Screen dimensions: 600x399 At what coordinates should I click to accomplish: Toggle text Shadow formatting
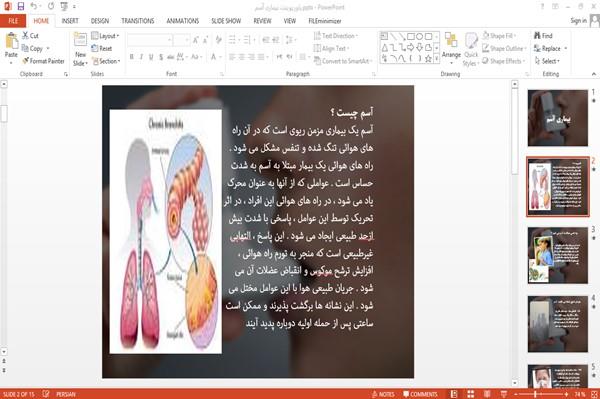point(161,57)
